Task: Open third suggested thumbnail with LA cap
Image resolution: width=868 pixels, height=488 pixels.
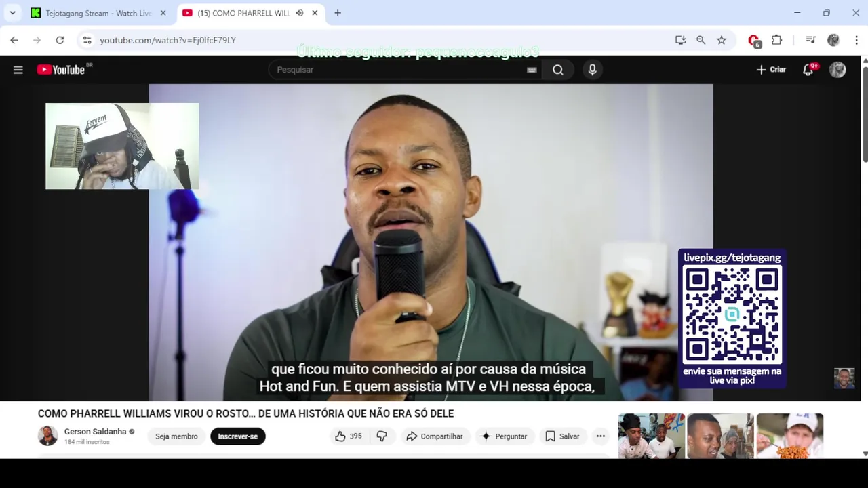Action: pos(789,436)
